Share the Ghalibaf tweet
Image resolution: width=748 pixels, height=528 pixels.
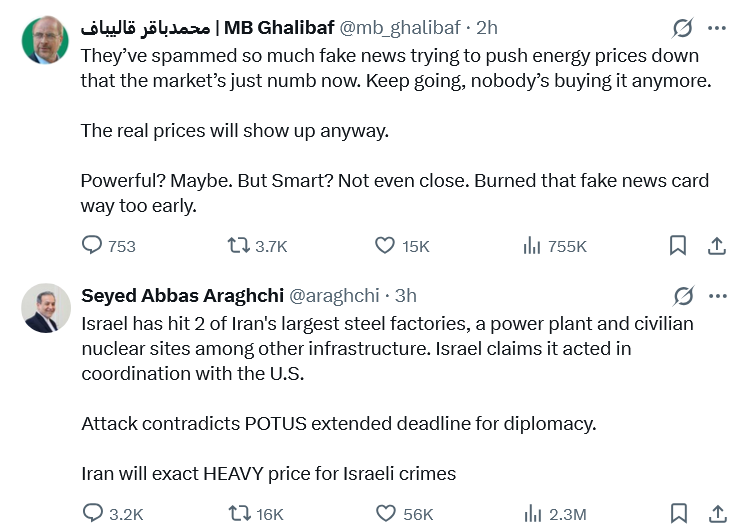coord(716,245)
